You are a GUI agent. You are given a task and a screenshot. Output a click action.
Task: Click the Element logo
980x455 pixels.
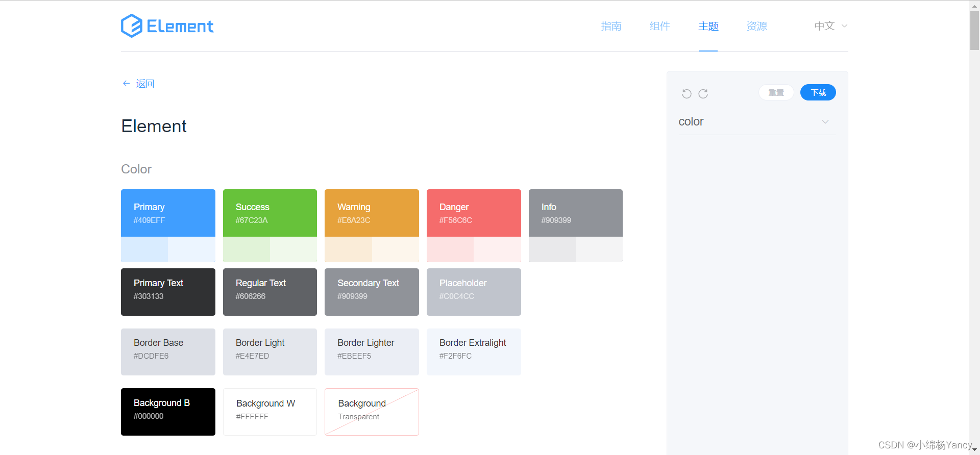click(167, 26)
